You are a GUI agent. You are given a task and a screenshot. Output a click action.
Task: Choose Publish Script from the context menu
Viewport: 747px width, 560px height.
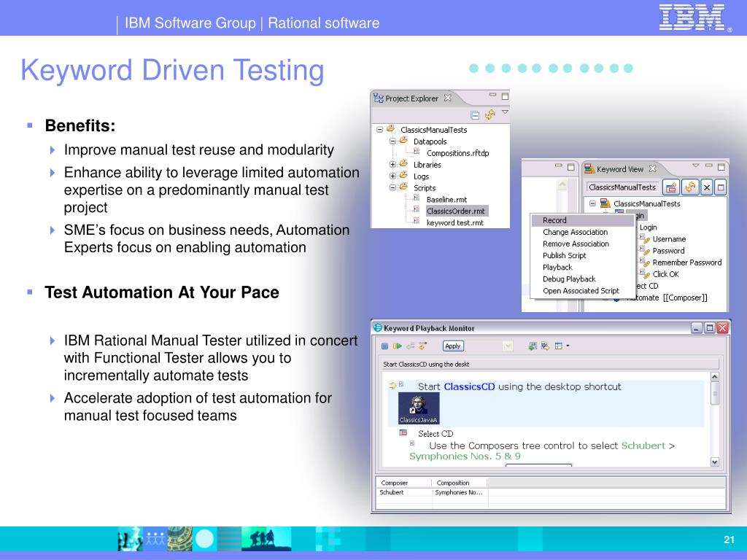point(582,255)
